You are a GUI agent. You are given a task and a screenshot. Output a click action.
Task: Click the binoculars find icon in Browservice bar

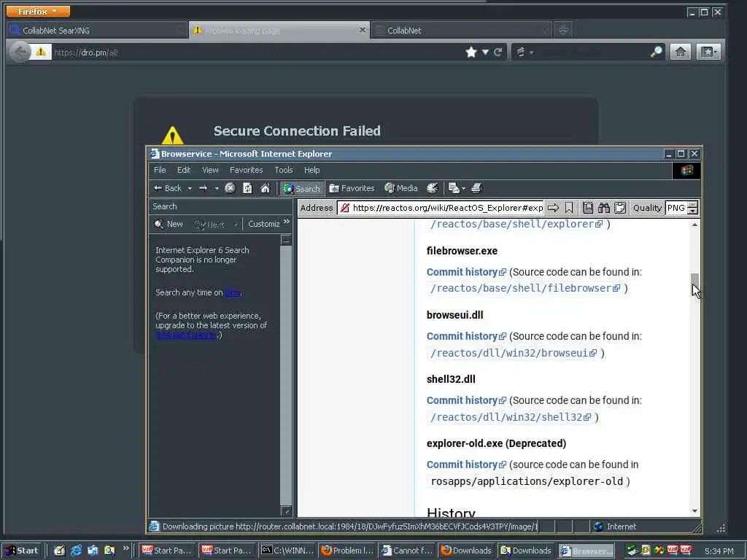603,208
